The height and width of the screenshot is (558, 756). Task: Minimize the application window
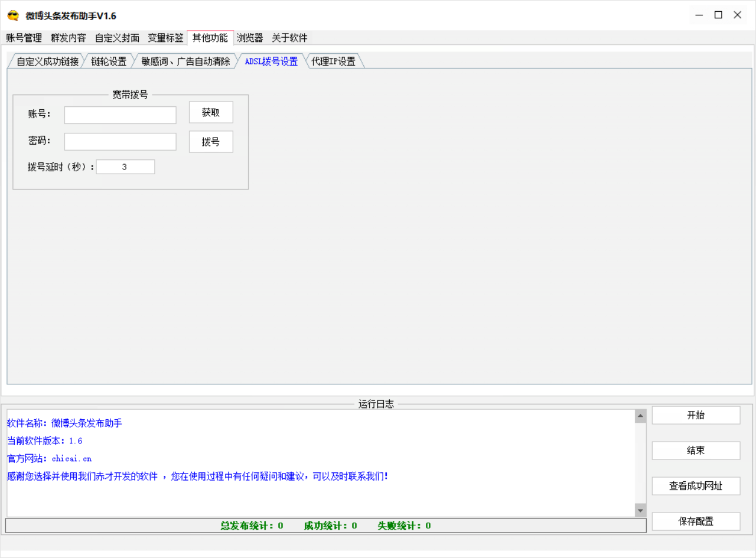tap(699, 15)
